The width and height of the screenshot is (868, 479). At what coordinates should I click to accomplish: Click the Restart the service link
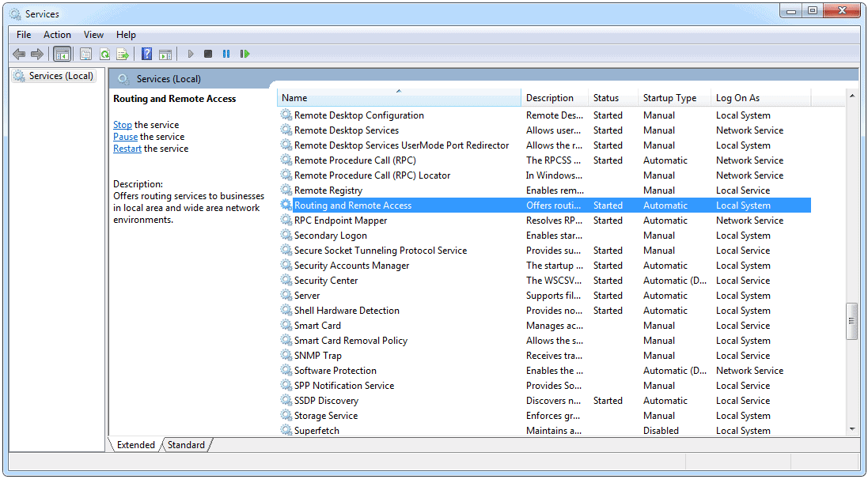click(x=127, y=149)
